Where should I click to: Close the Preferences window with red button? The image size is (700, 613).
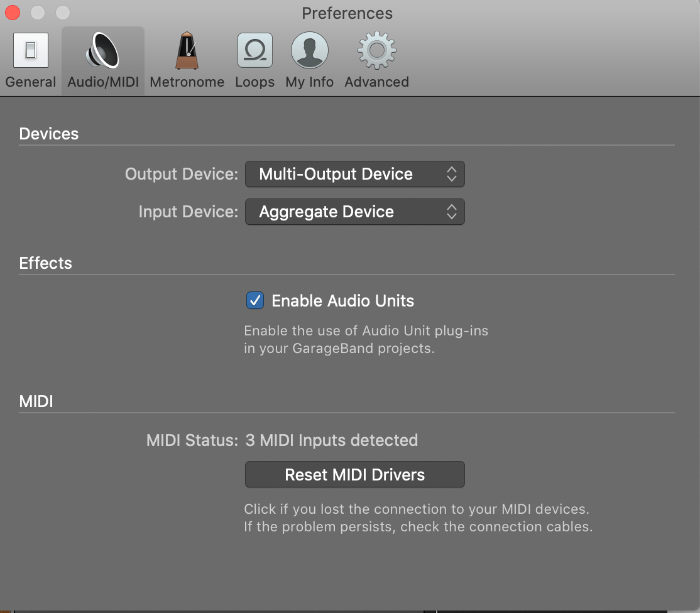pyautogui.click(x=12, y=13)
